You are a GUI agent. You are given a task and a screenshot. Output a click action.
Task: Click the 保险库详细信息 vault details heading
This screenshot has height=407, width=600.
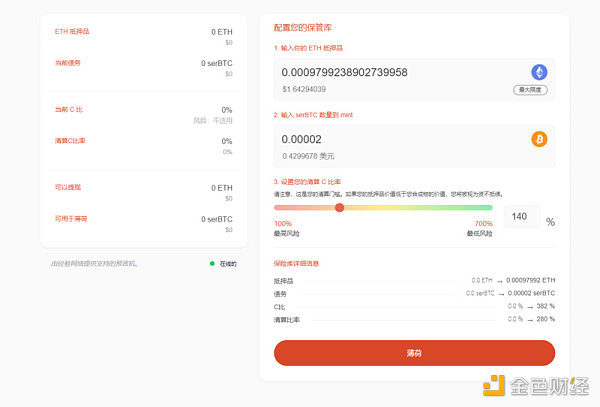coord(296,264)
